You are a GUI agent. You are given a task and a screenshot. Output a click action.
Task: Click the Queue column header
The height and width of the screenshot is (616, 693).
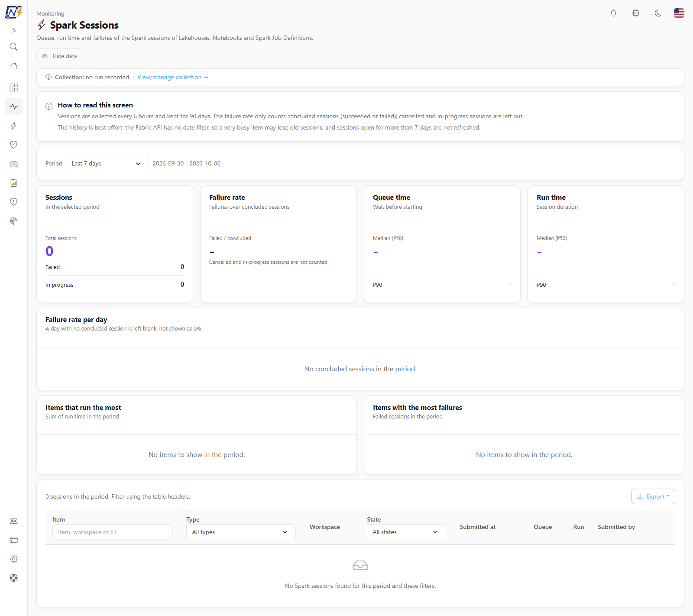click(x=543, y=527)
